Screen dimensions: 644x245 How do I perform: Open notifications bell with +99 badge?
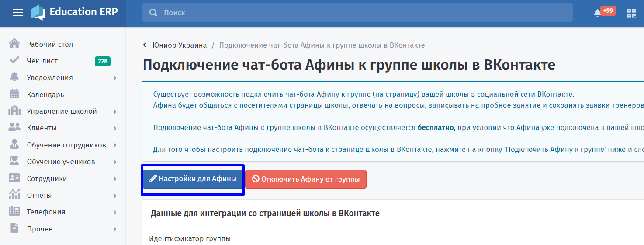[604, 12]
